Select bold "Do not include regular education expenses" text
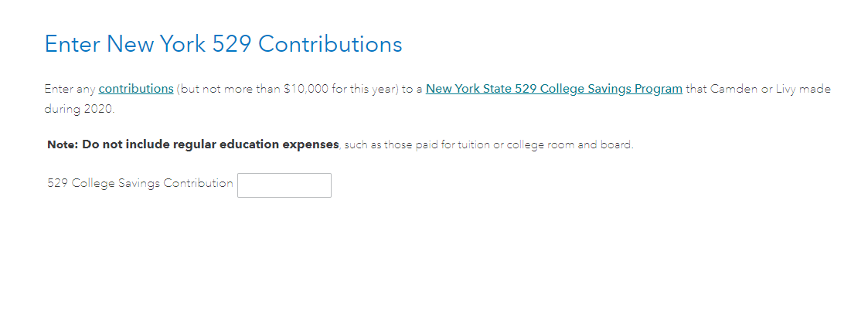The width and height of the screenshot is (868, 336). (x=210, y=145)
